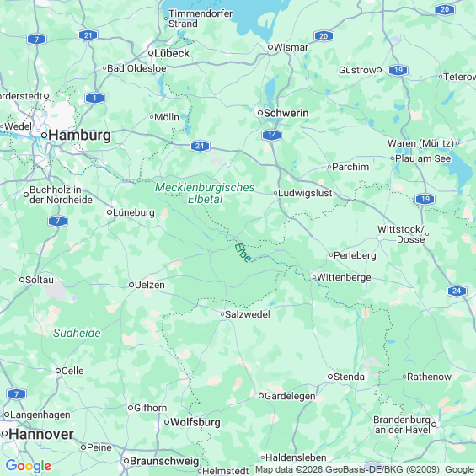Click the A24 highway shield near Mölln

200,146
